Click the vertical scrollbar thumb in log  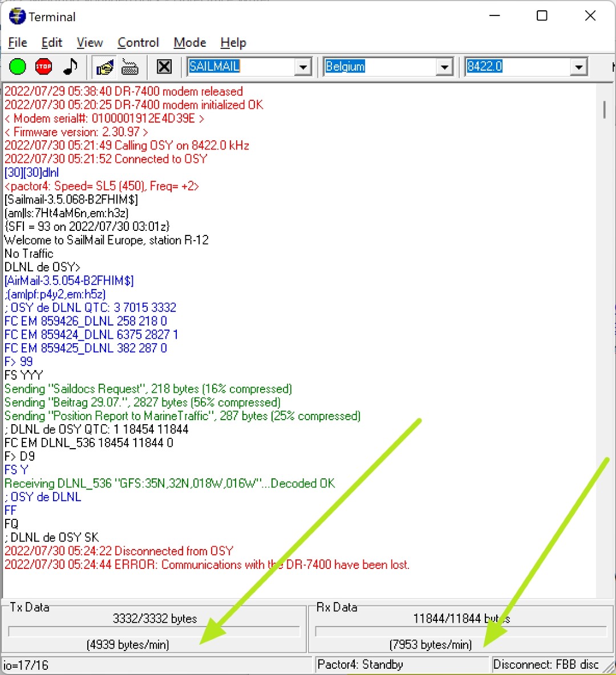tap(604, 109)
